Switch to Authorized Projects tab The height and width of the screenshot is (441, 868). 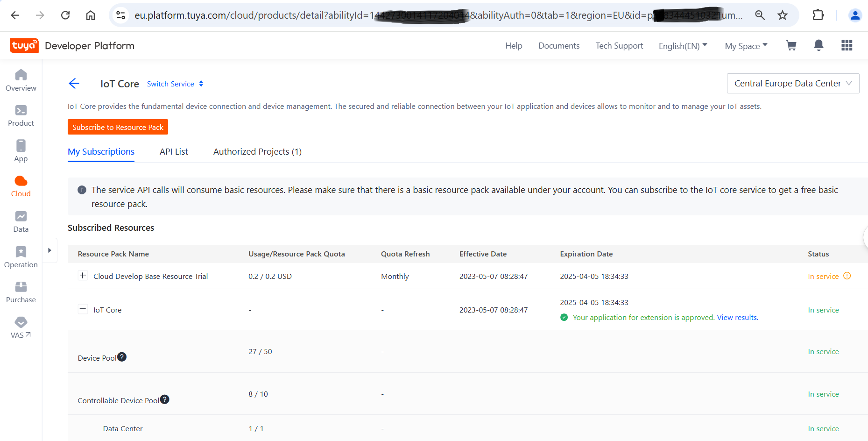[x=257, y=152]
